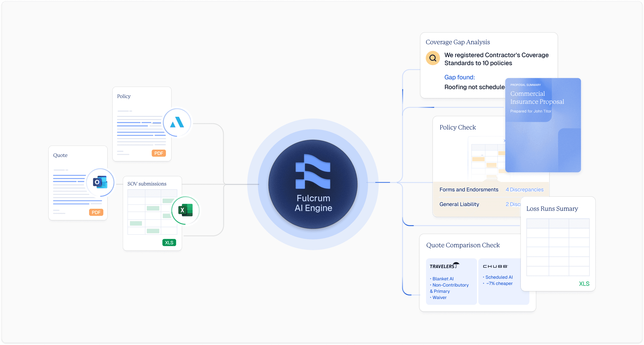Click the Quote Comparison Check heading
The width and height of the screenshot is (644, 345).
(463, 245)
